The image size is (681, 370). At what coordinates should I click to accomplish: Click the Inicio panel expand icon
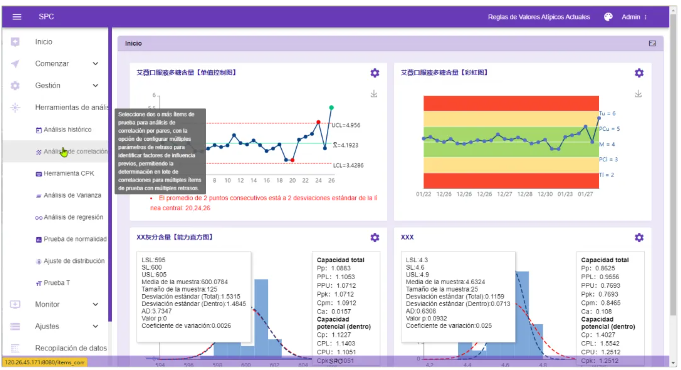click(x=652, y=43)
